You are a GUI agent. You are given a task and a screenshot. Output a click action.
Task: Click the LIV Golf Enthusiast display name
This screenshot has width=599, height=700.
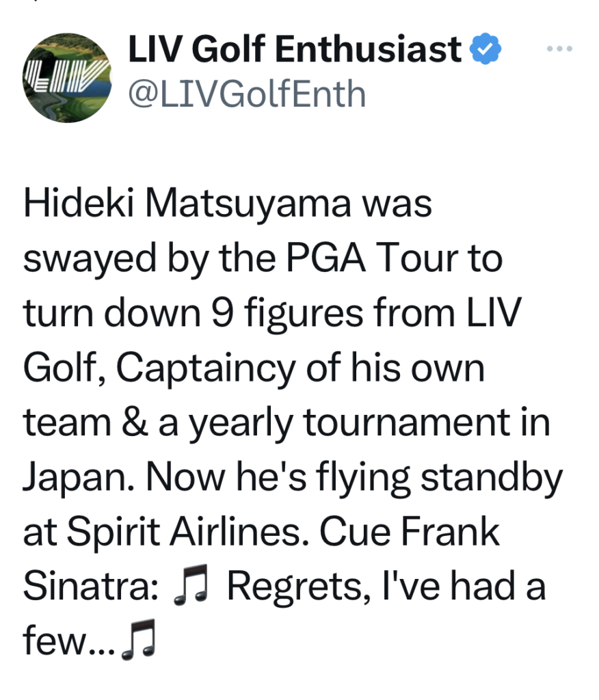[295, 50]
